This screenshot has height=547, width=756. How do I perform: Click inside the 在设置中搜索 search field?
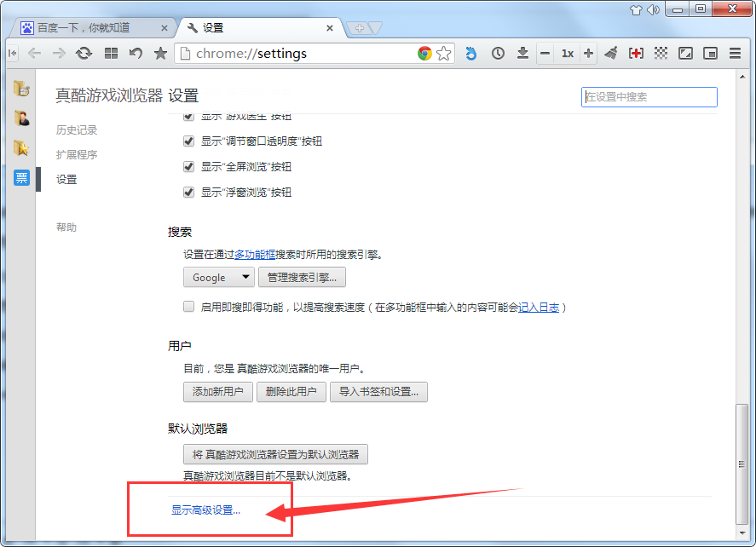click(x=649, y=97)
